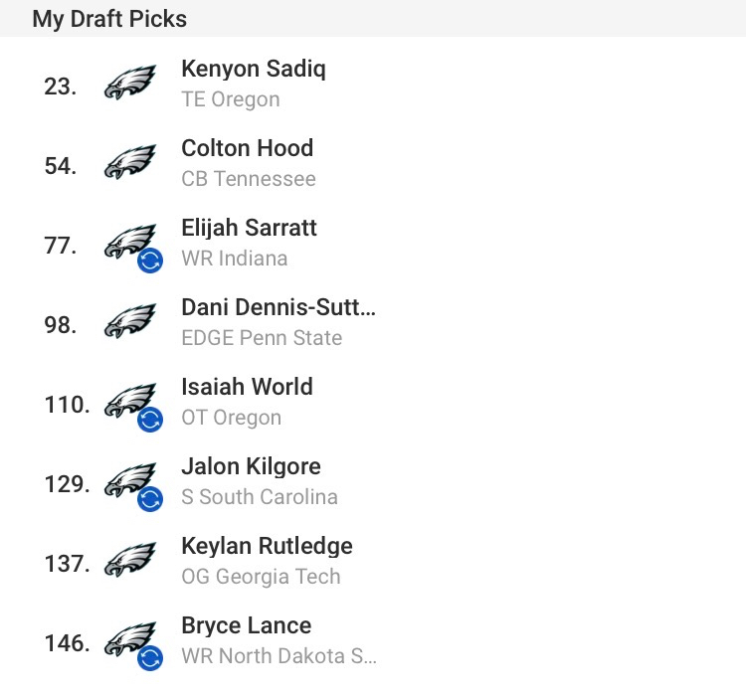The image size is (746, 700).
Task: Open Jalon Kilgore's player name
Action: click(251, 466)
